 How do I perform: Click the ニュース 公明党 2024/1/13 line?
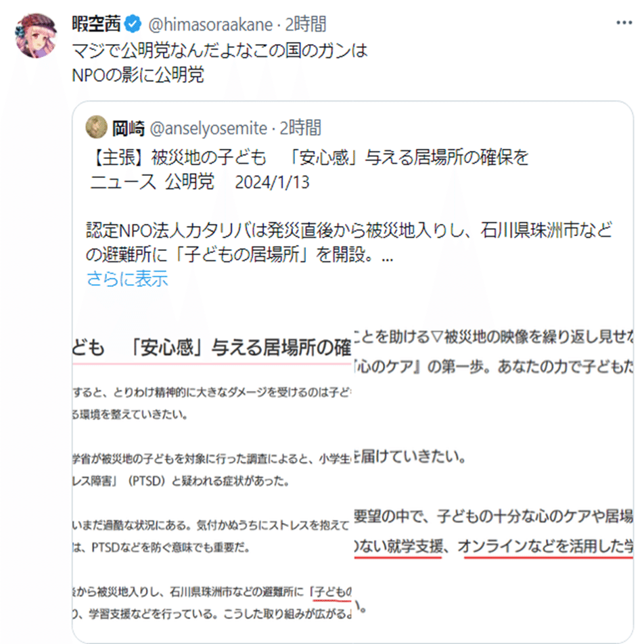point(200,182)
